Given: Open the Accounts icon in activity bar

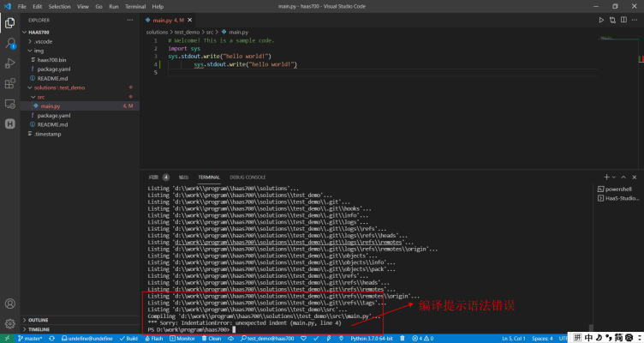Looking at the screenshot, I should (10, 304).
